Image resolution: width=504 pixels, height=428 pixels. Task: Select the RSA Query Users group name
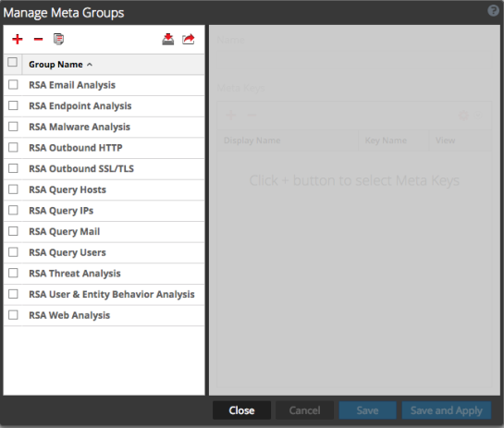tap(68, 252)
